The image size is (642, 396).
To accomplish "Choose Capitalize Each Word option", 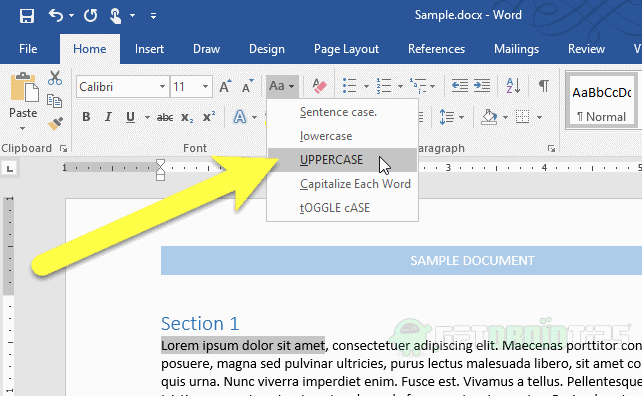I will point(342,184).
